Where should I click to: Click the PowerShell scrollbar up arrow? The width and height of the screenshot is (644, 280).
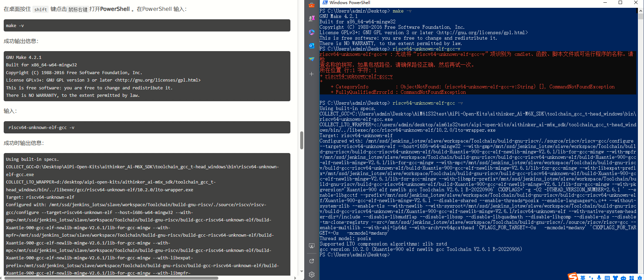point(641,11)
